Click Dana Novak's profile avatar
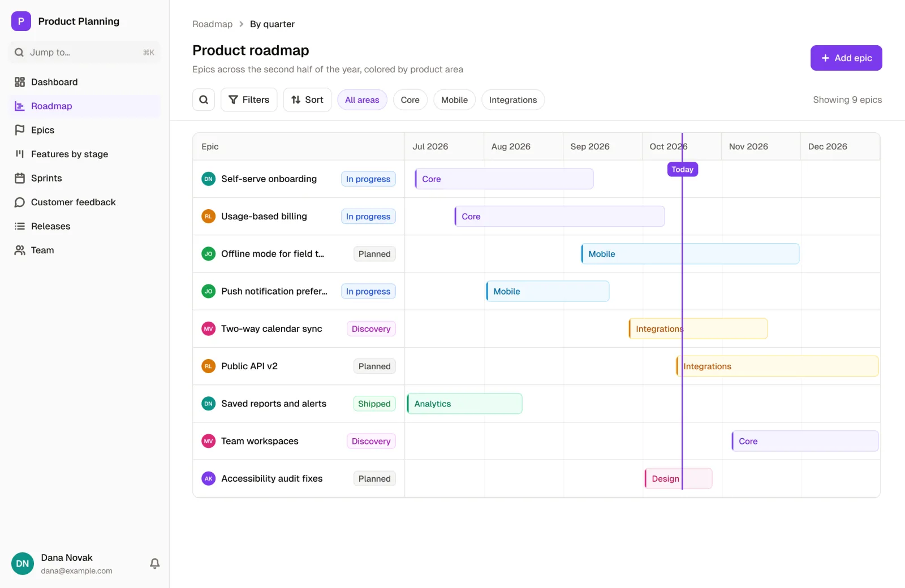Image resolution: width=905 pixels, height=588 pixels. click(23, 564)
